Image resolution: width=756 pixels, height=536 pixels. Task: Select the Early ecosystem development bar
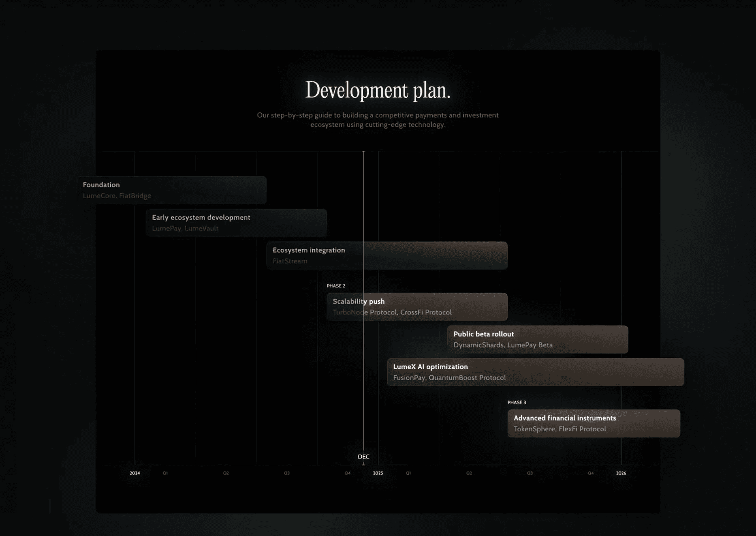(236, 223)
